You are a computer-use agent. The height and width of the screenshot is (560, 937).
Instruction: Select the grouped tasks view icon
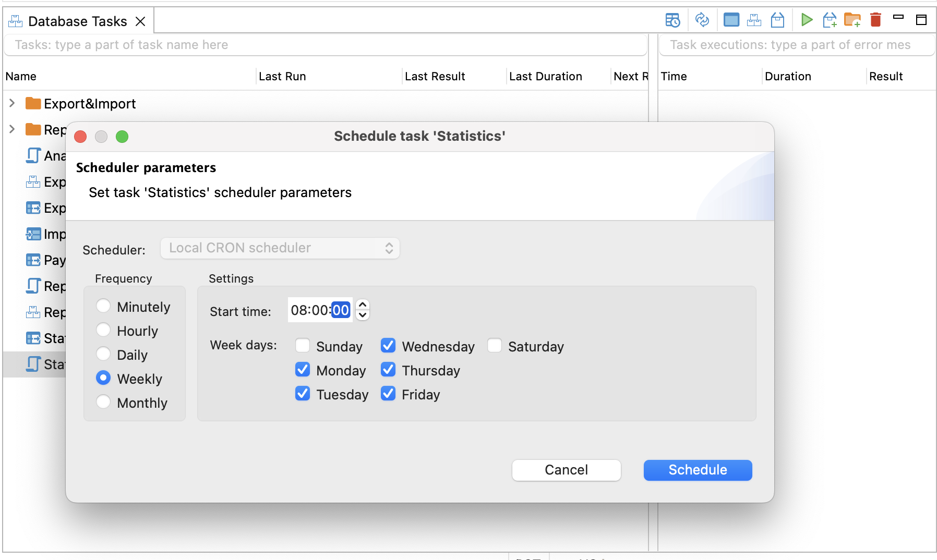tap(754, 20)
